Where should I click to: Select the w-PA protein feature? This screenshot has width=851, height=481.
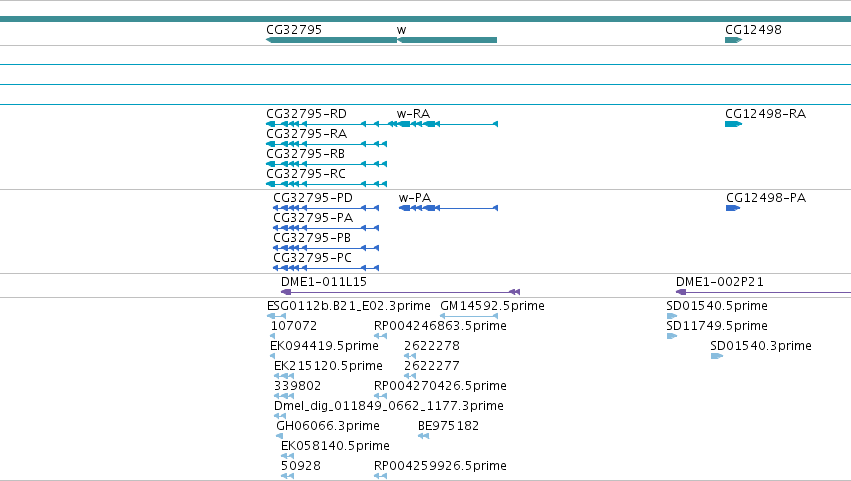click(x=448, y=208)
